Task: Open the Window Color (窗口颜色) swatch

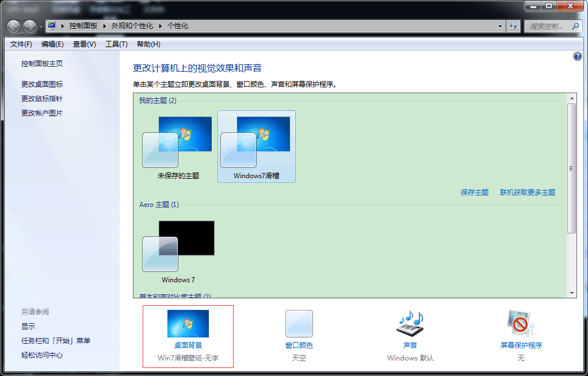Action: tap(299, 324)
